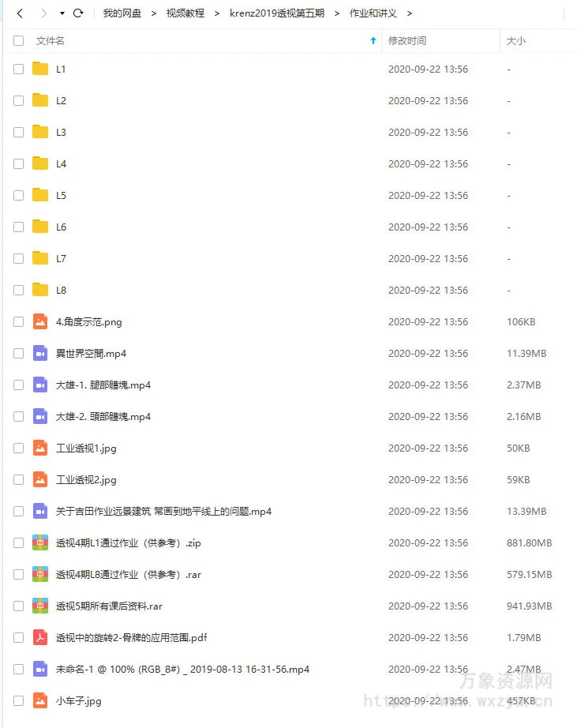Go to 我的网盘 in breadcrumb
Viewport: 577px width, 728px height.
click(x=122, y=13)
